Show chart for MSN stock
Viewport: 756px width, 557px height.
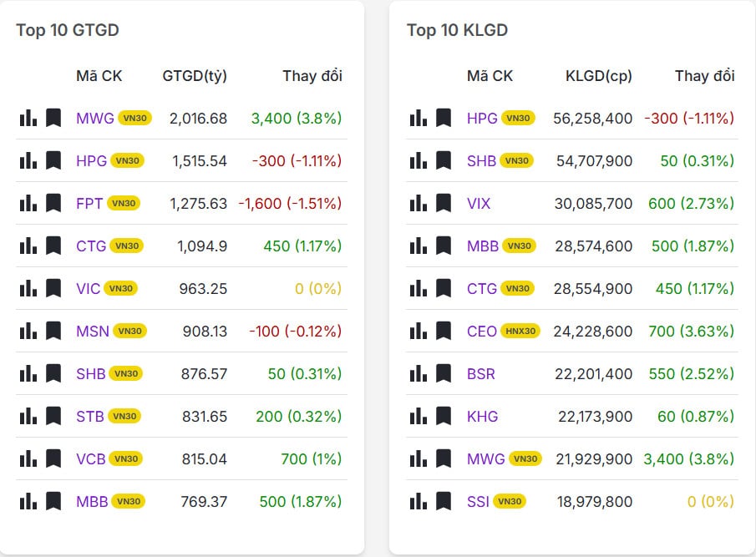[28, 331]
